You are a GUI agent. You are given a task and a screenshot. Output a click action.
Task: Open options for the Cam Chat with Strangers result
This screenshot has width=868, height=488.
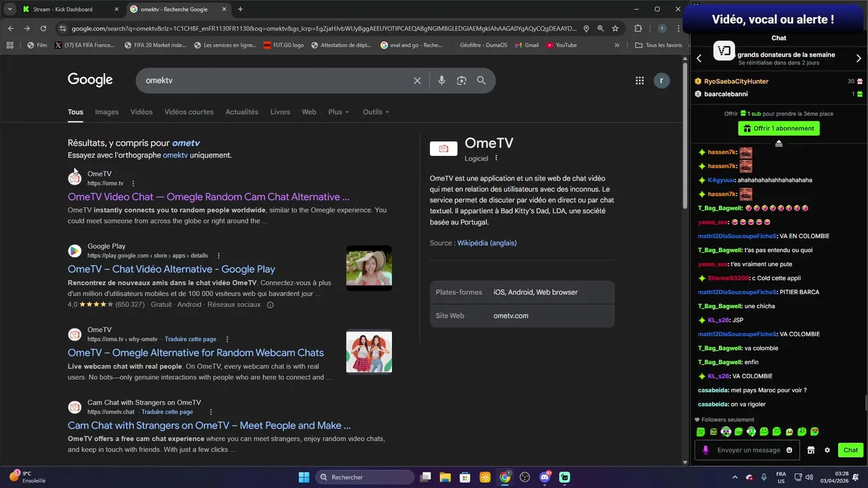211,412
